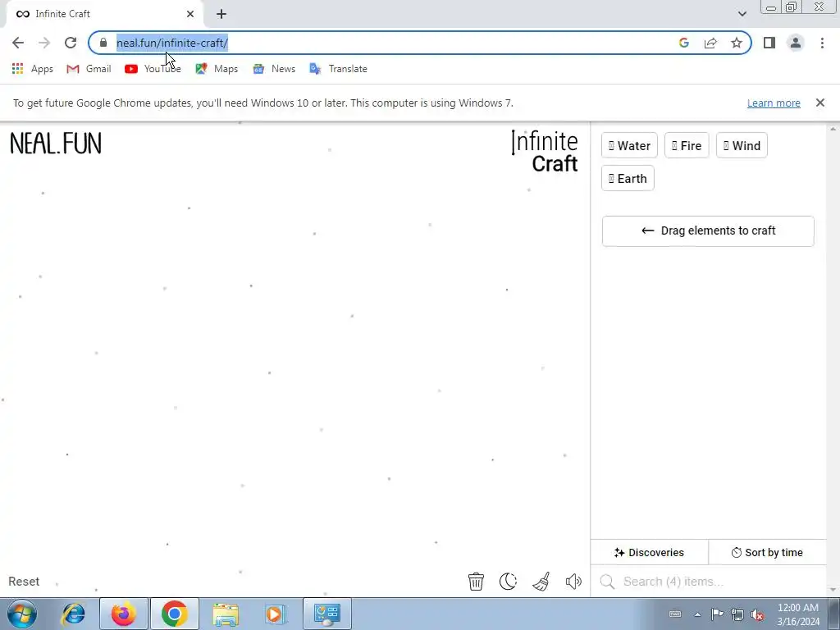
Task: Share this page icon
Action: coord(710,43)
